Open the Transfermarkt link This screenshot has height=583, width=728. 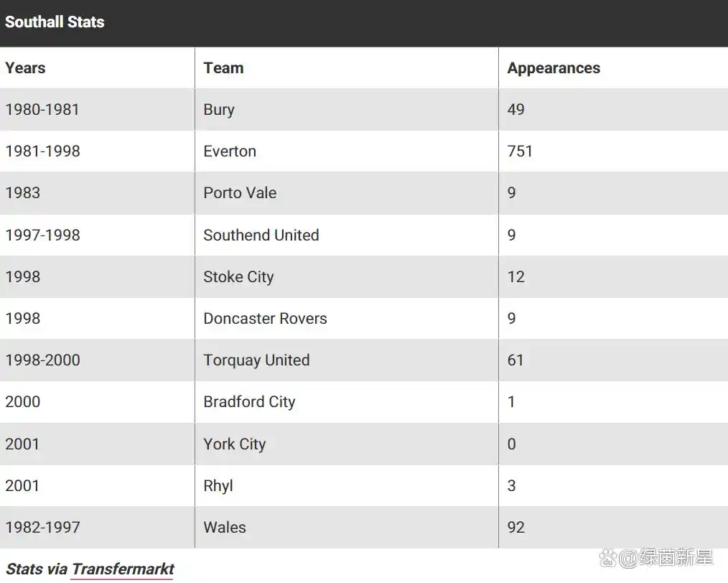point(123,569)
